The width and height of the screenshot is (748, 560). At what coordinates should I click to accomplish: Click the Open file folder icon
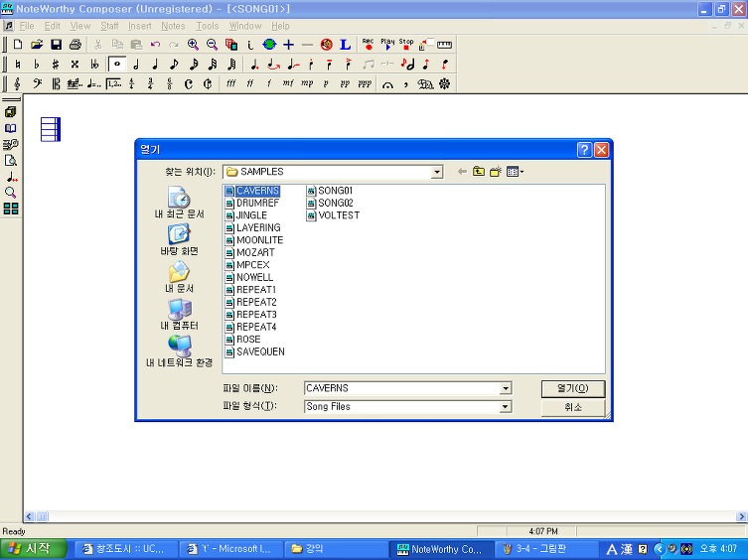[x=37, y=45]
